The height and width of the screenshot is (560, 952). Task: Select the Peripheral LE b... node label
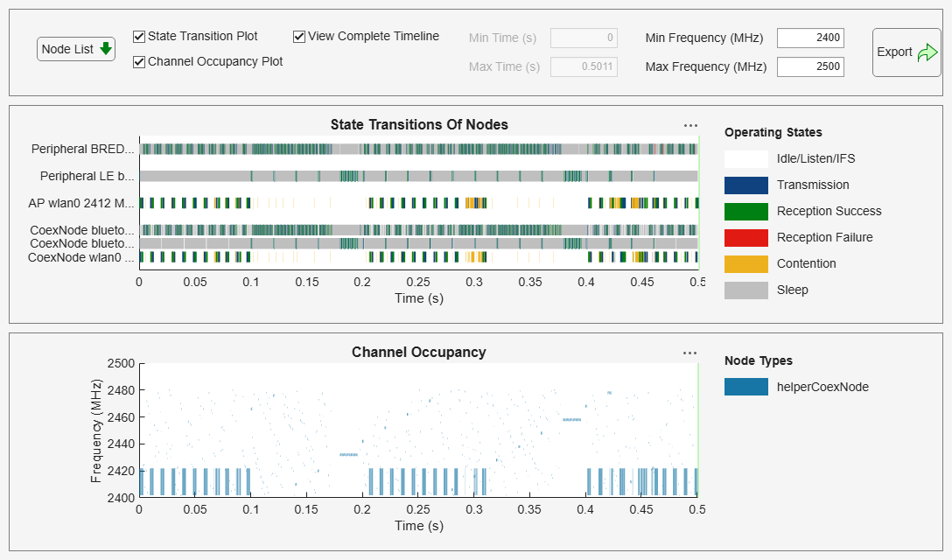click(87, 176)
